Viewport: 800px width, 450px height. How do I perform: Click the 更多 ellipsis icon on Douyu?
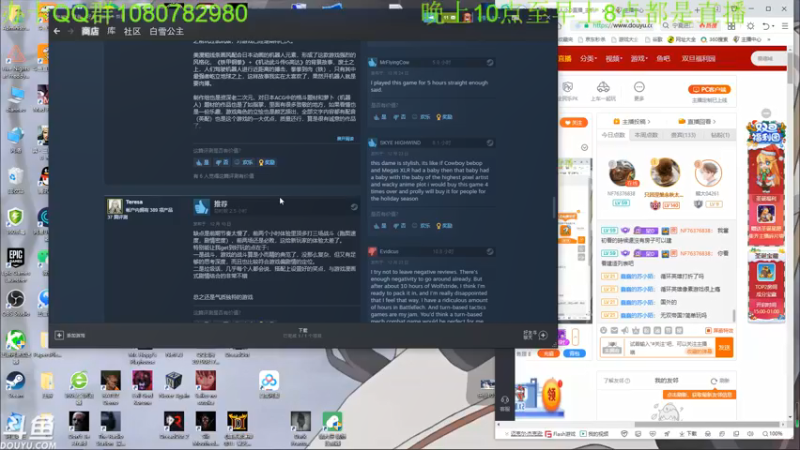(x=639, y=87)
